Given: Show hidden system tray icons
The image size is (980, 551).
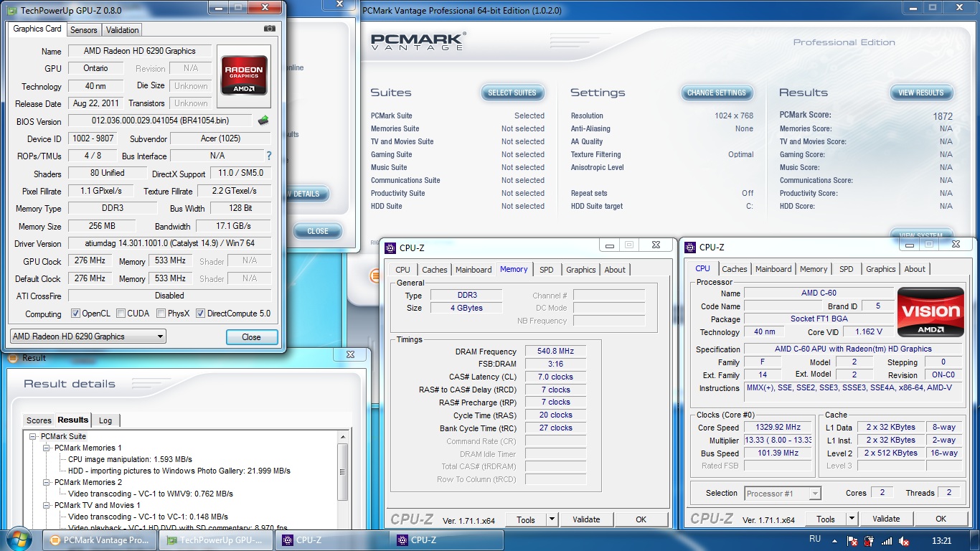Looking at the screenshot, I should coord(834,541).
